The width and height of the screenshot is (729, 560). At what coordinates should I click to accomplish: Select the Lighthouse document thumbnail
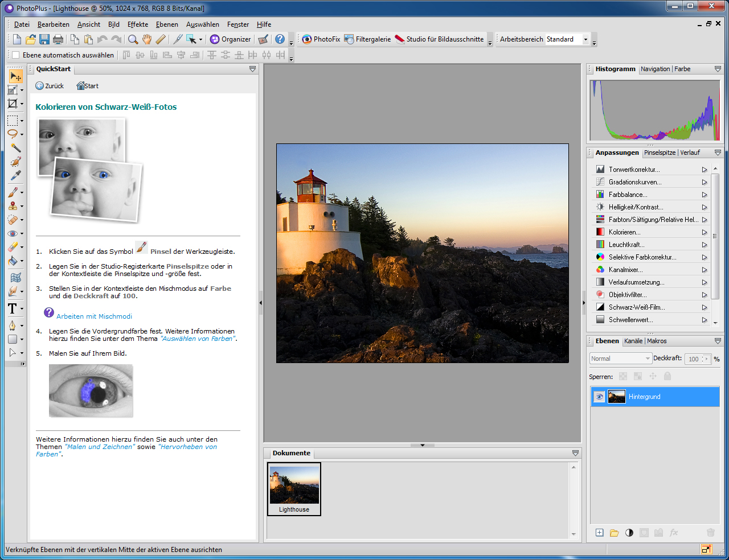coord(294,489)
